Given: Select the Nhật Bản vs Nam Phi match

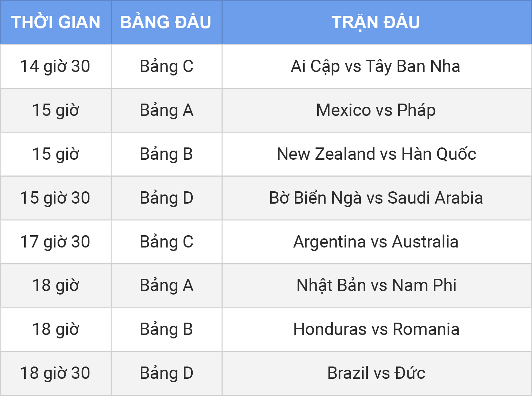Looking at the screenshot, I should coord(377,286).
